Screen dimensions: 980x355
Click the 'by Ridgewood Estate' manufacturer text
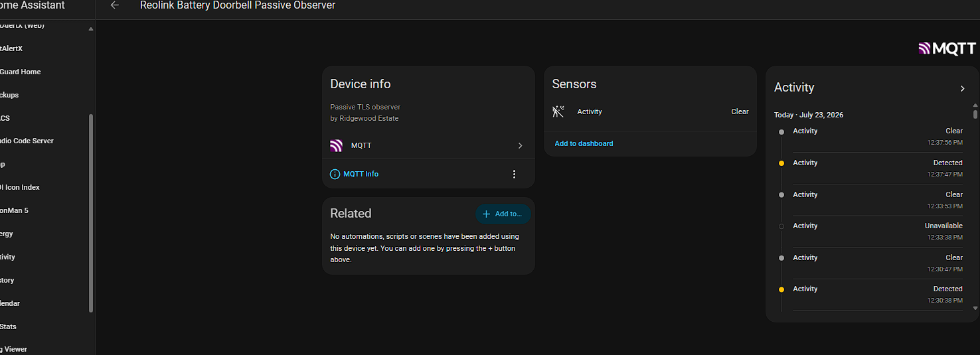365,118
